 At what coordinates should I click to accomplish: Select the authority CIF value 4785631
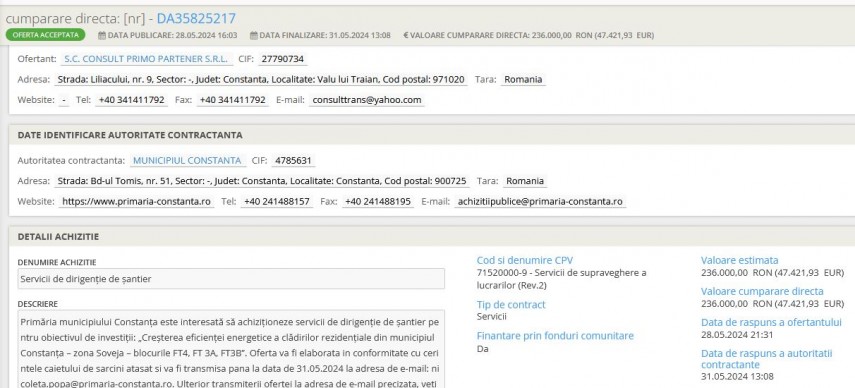pyautogui.click(x=293, y=161)
